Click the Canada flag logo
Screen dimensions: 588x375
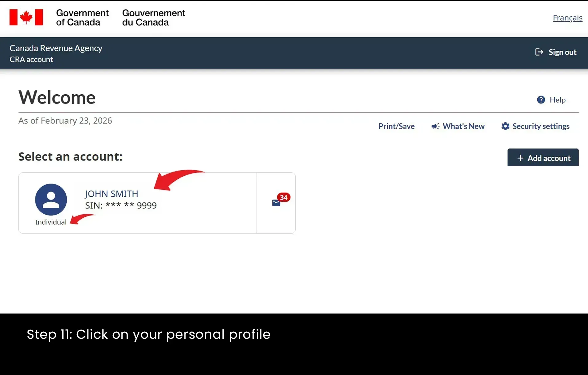click(x=26, y=17)
